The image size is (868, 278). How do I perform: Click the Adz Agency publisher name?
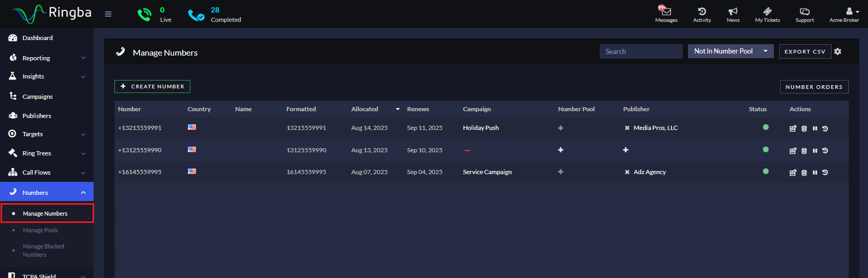click(x=650, y=172)
